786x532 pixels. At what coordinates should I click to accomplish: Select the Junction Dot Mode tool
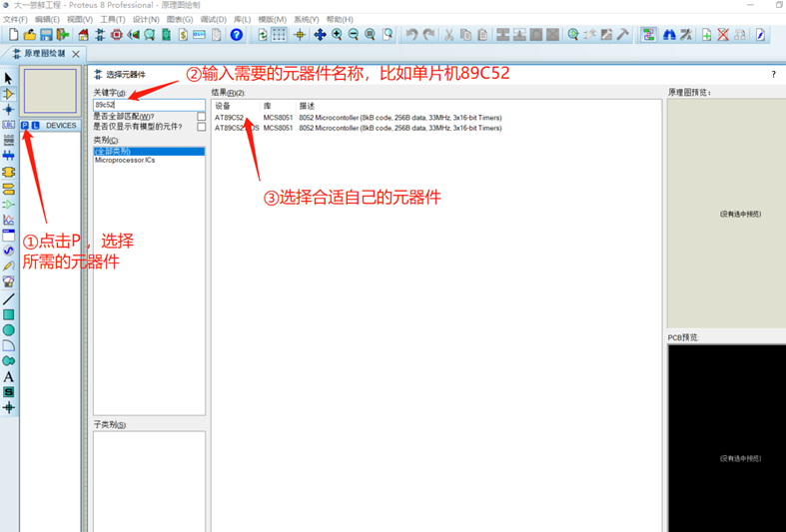(x=9, y=109)
